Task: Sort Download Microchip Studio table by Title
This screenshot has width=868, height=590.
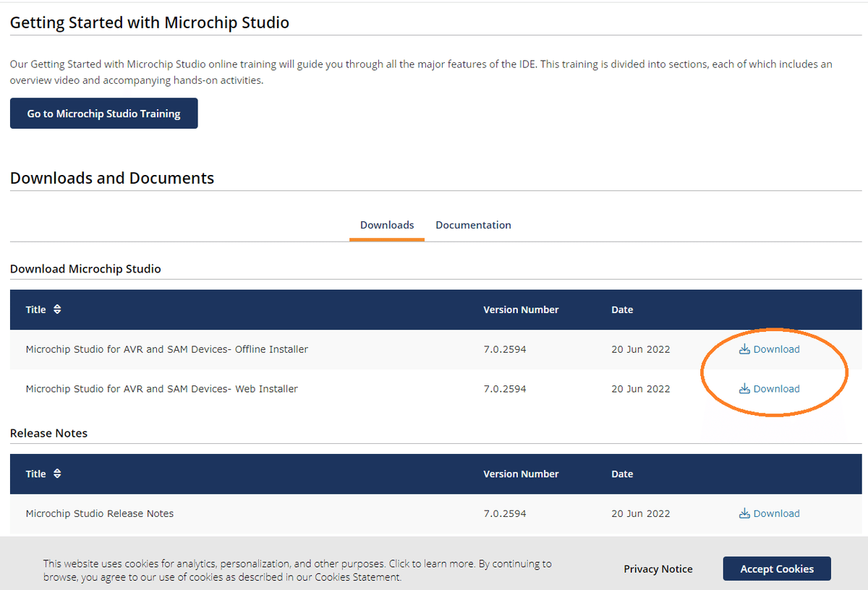Action: tap(43, 309)
